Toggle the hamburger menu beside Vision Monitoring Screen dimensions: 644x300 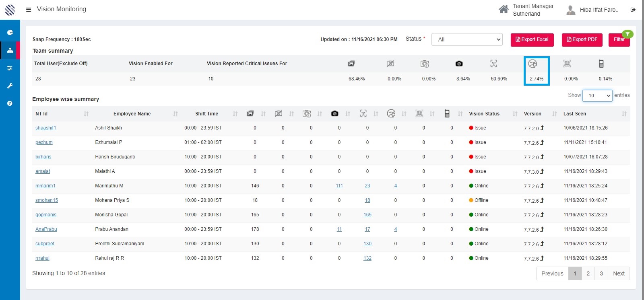(29, 9)
